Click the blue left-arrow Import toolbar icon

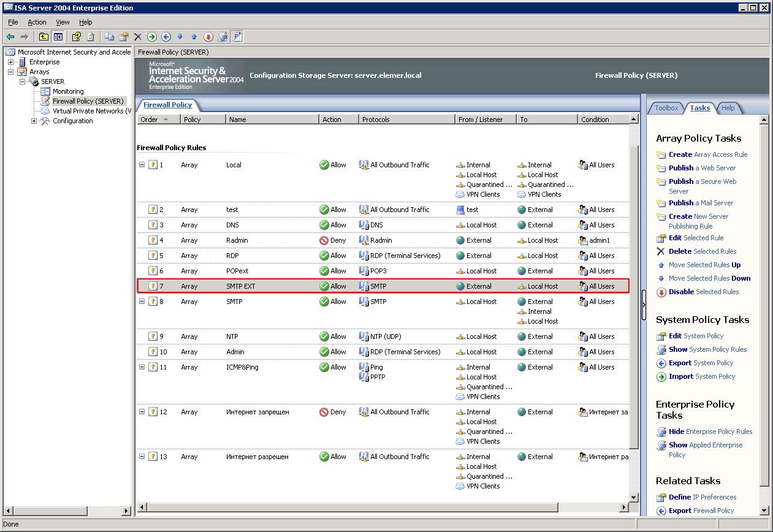[x=166, y=37]
